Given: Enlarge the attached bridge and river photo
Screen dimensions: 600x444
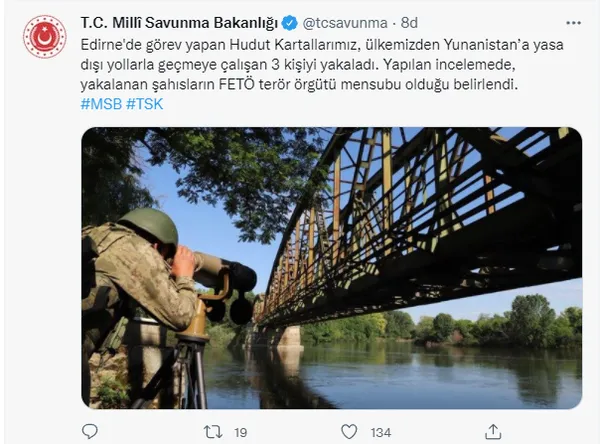Looking at the screenshot, I should 332,268.
